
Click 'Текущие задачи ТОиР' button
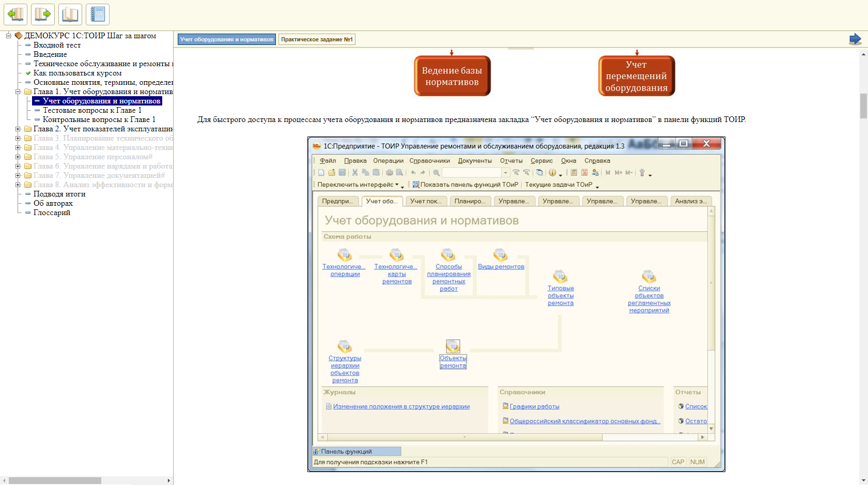click(559, 185)
